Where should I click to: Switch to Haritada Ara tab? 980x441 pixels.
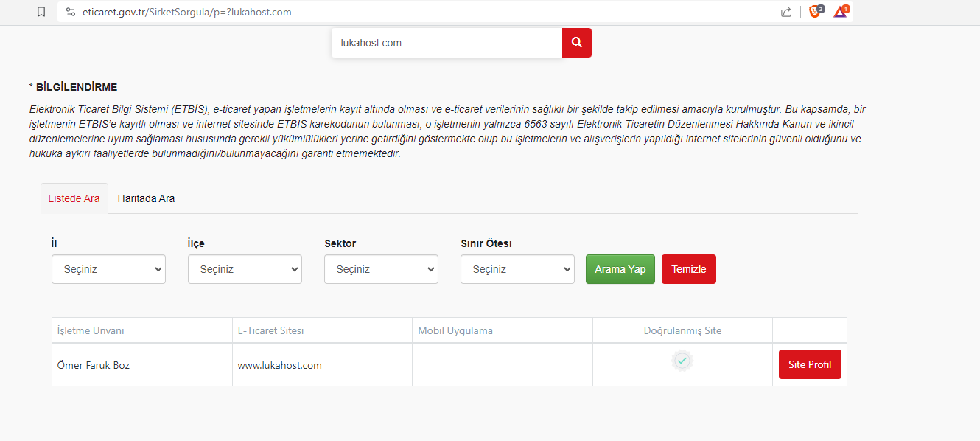click(146, 198)
